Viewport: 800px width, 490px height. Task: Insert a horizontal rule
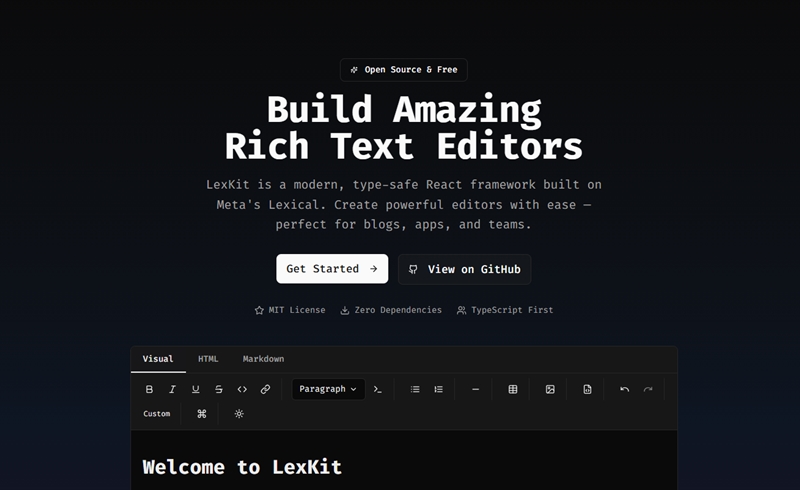pyautogui.click(x=475, y=389)
